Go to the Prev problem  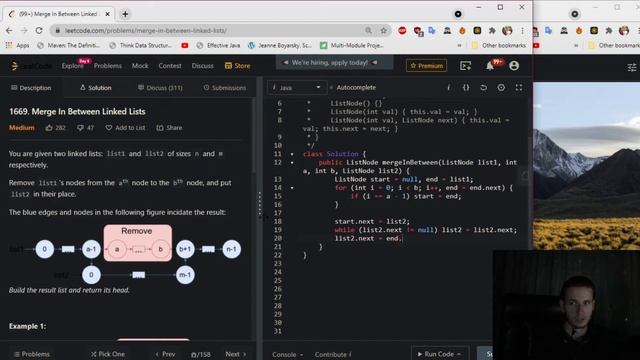165,354
